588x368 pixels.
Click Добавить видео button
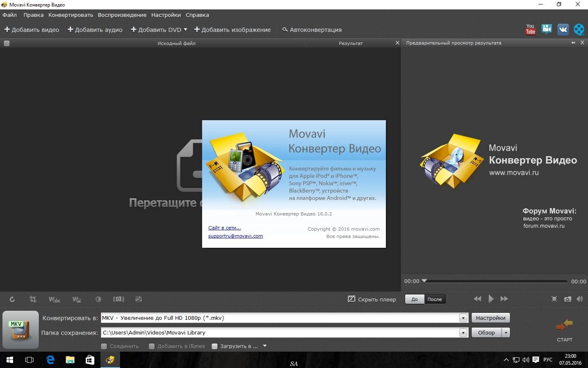[31, 29]
